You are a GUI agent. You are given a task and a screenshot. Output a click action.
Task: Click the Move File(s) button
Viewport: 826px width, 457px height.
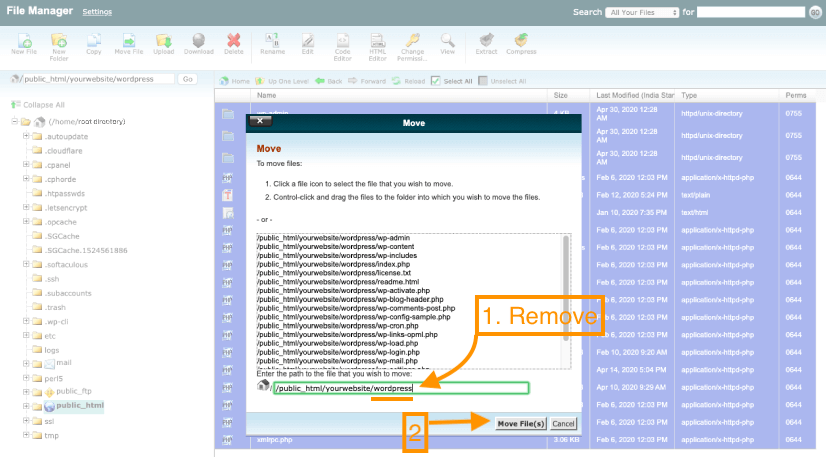click(520, 424)
